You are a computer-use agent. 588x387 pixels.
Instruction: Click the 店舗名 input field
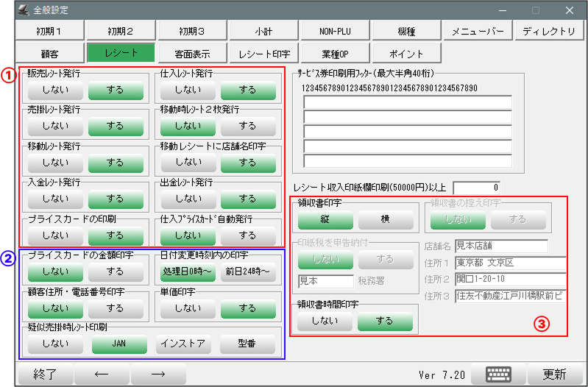(x=501, y=246)
